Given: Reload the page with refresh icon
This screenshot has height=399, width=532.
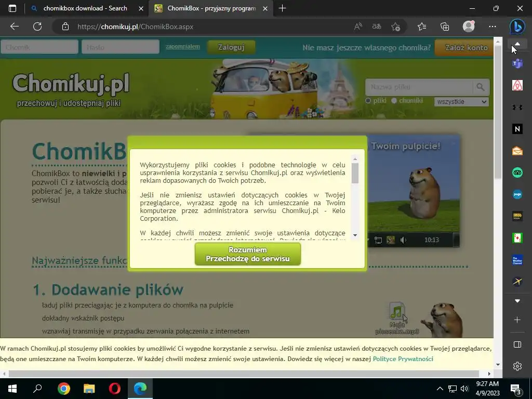Looking at the screenshot, I should pos(37,26).
